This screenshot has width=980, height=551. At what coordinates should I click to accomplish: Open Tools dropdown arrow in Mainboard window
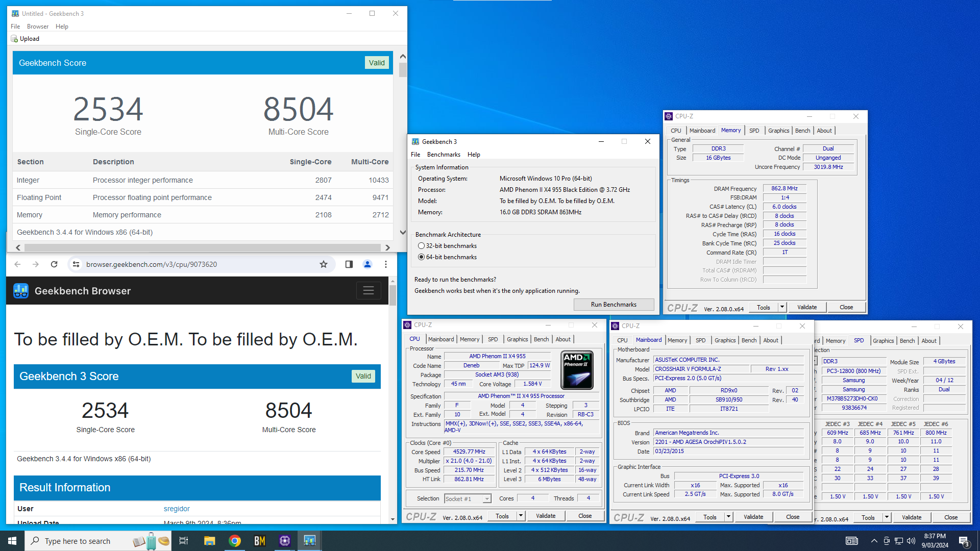point(728,517)
